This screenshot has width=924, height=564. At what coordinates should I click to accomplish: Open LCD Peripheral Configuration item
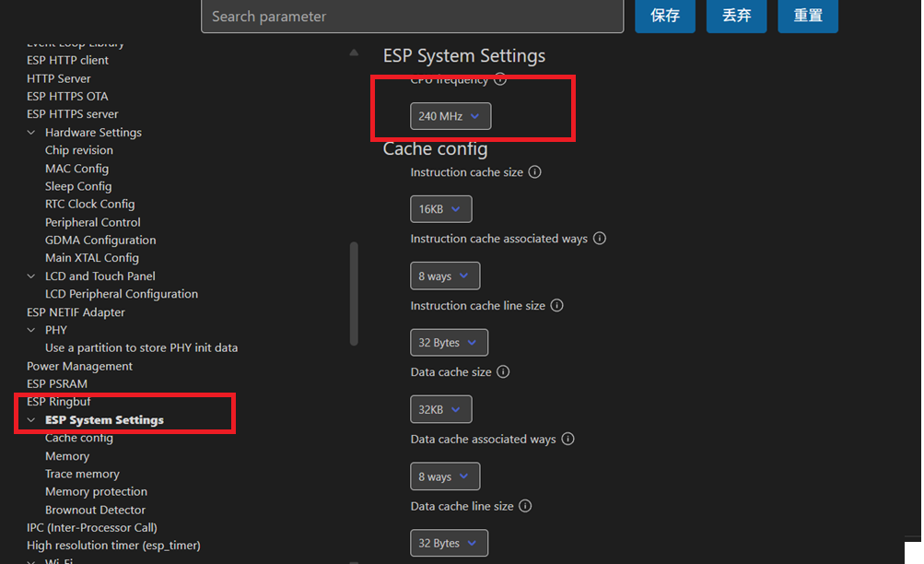122,294
